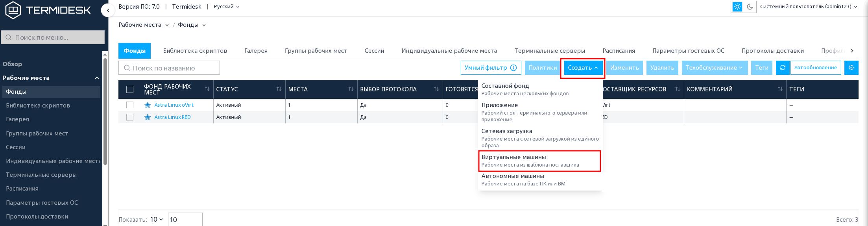Choose Сетевая загрузка from create menu
The width and height of the screenshot is (868, 226).
click(540, 138)
